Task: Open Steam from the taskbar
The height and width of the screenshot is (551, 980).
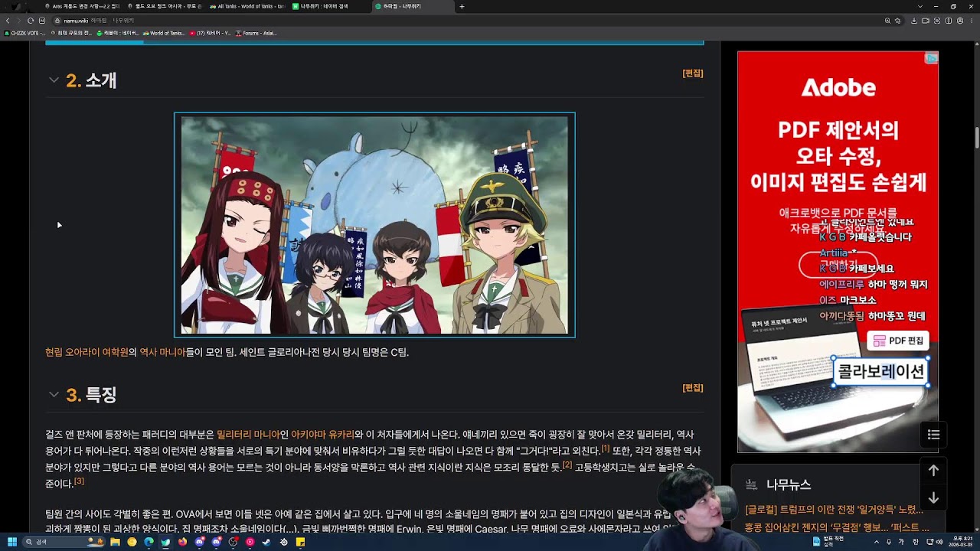Action: coord(266,542)
